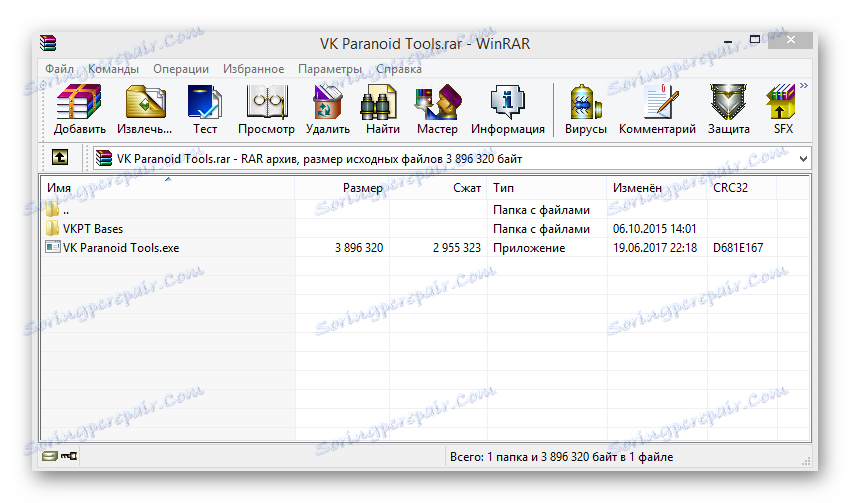Close the WinRAR window
850x503 pixels.
tap(790, 40)
